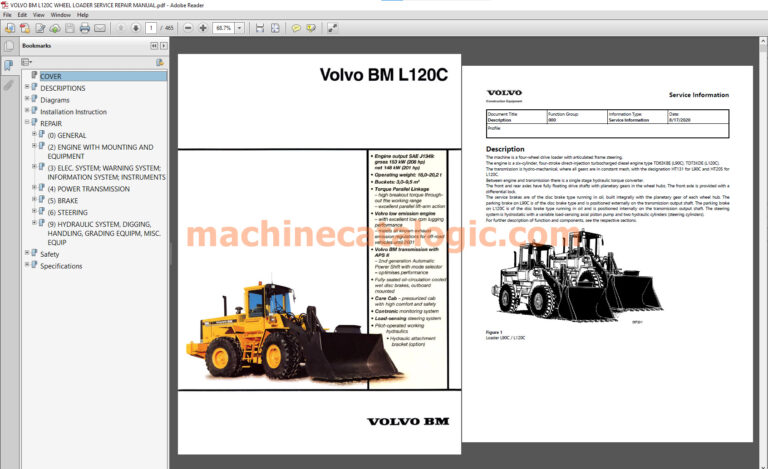Open the Edit menu
The height and width of the screenshot is (469, 768).
[22, 15]
